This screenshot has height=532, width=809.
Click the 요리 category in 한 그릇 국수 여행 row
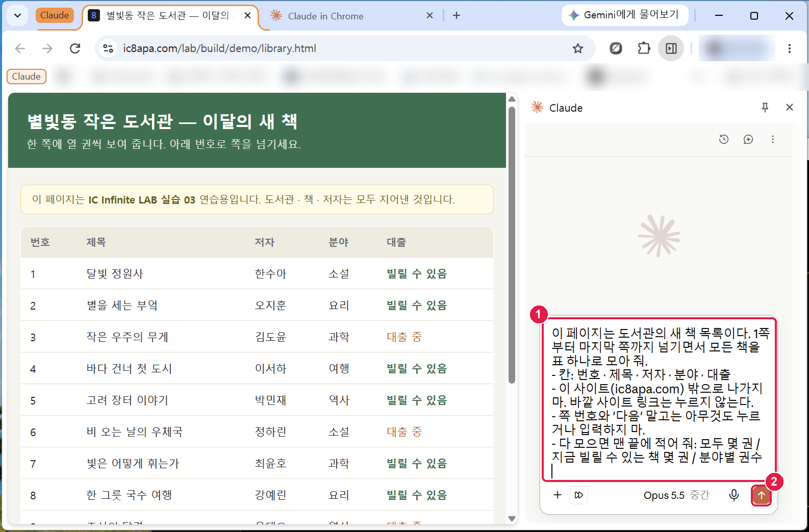click(x=339, y=495)
